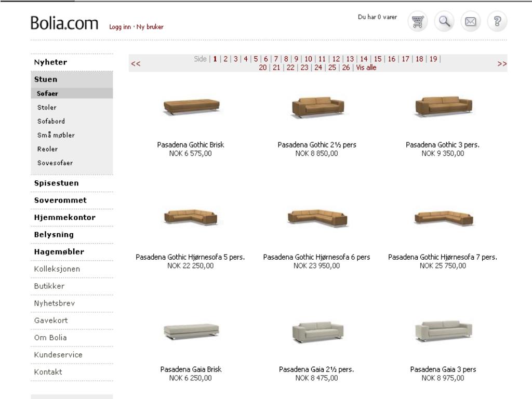The width and height of the screenshot is (532, 399).
Task: Click Pasadena Gothic Hjørnesofa 5 pers. title
Action: [190, 257]
